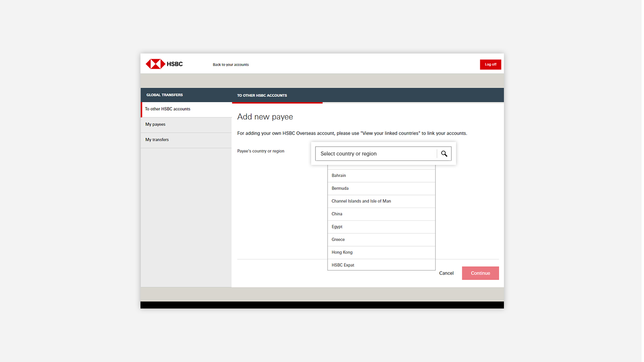Click the Continue button
The height and width of the screenshot is (362, 644).
point(480,273)
